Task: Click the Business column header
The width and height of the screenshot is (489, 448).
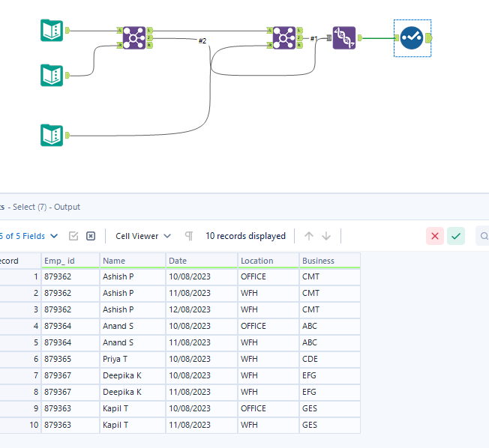Action: click(x=330, y=261)
